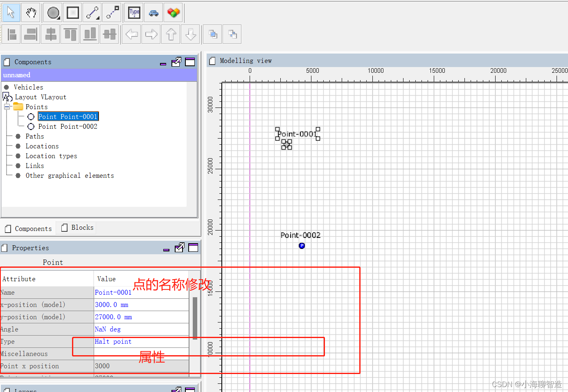
Task: Select the Point-0001 label on canvas
Action: pyautogui.click(x=298, y=134)
